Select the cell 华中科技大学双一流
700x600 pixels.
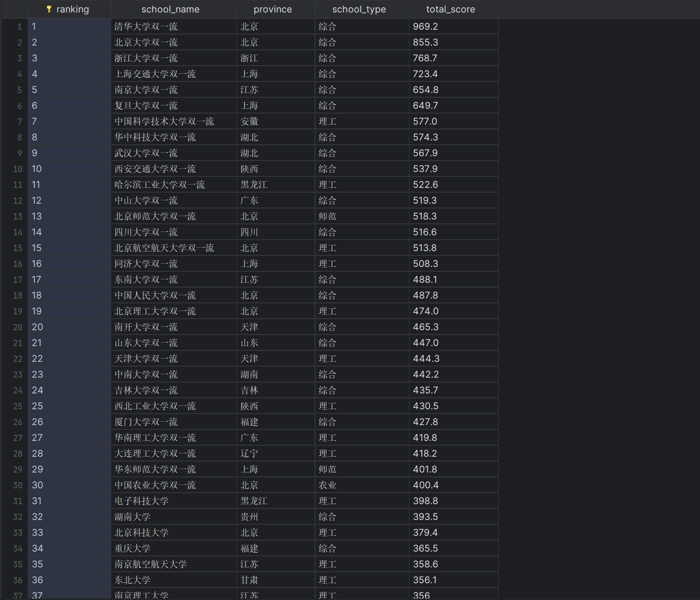click(x=174, y=137)
